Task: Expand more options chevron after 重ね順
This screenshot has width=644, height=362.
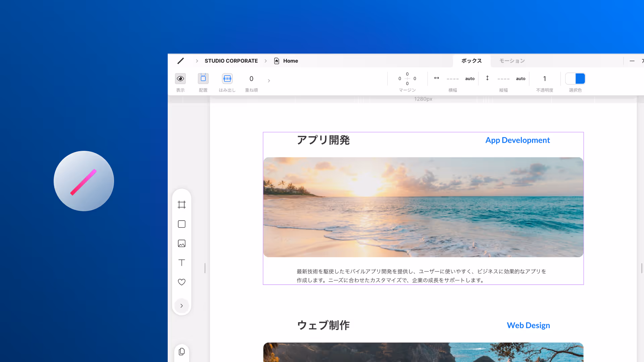Action: click(269, 80)
